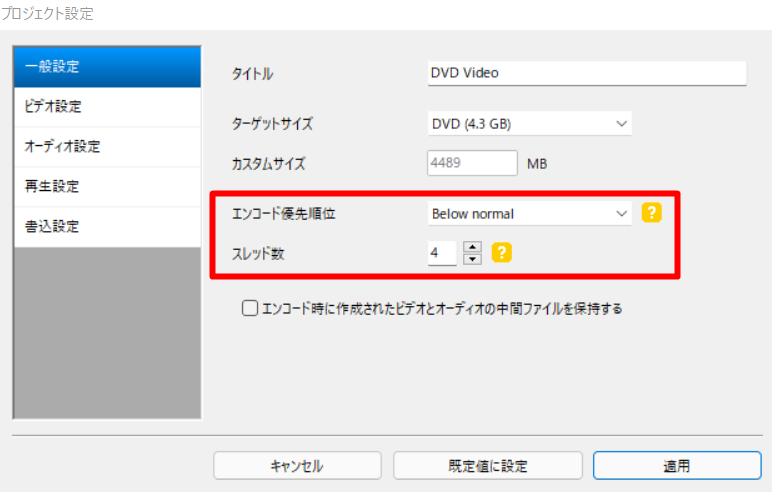
Task: Open オーディオ設定 tab
Action: 107,147
